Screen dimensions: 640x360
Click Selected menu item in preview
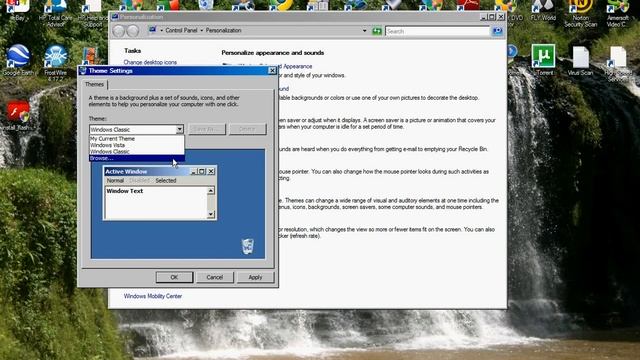click(166, 180)
